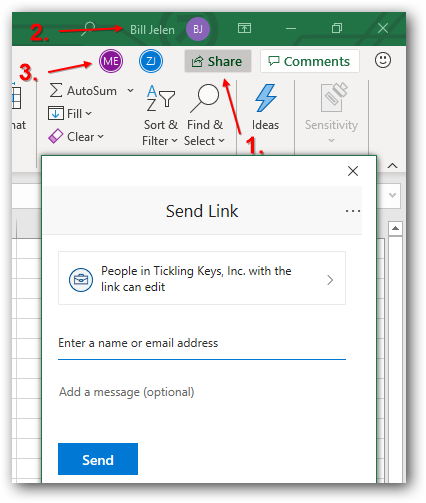The image size is (426, 503).
Task: Expand the Fill dropdown
Action: click(x=70, y=114)
